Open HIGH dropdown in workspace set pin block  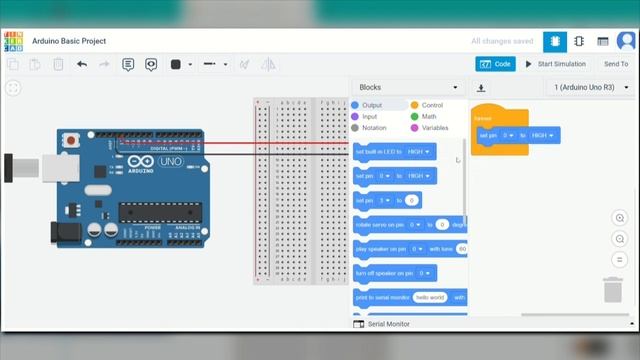click(x=542, y=136)
